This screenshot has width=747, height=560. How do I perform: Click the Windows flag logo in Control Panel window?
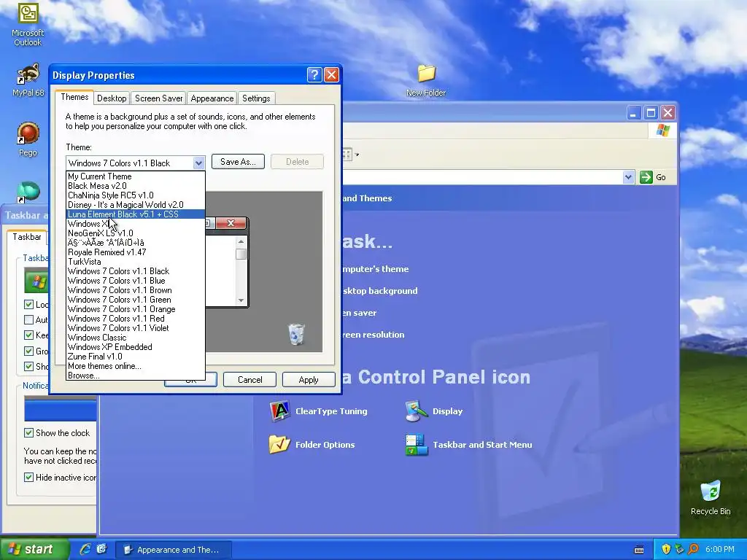coord(662,131)
